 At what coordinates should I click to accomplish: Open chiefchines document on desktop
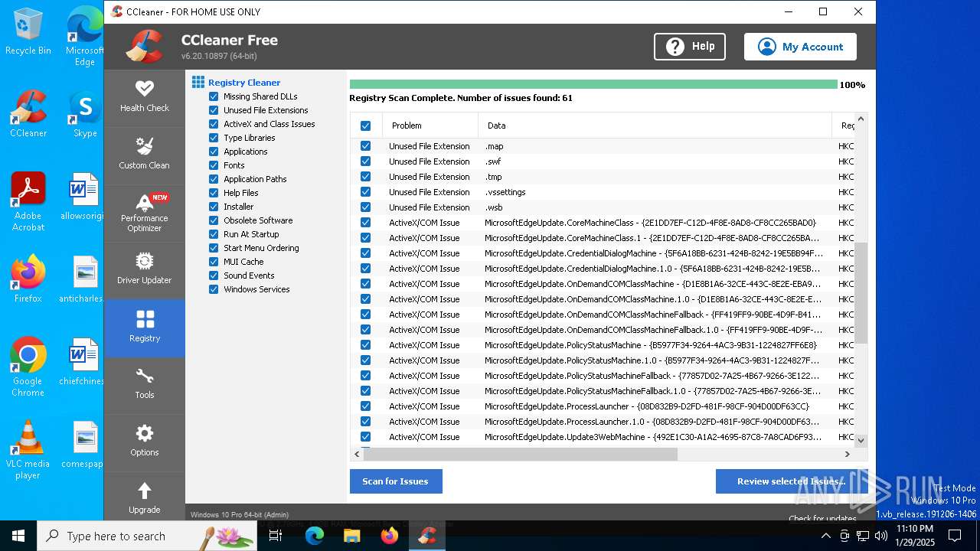(81, 361)
